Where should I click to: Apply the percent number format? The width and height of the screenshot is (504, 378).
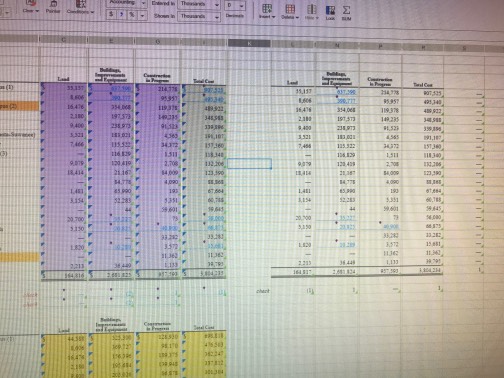coord(132,15)
